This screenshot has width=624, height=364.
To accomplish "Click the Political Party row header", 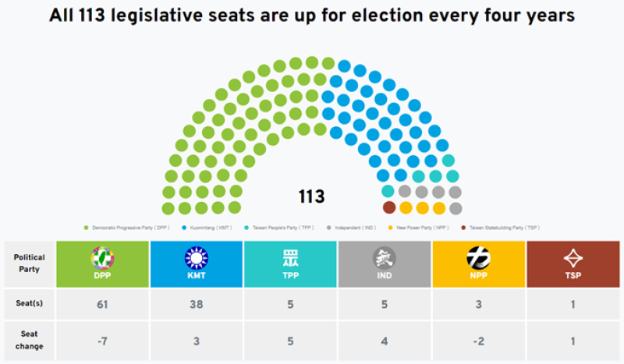I will 29,263.
